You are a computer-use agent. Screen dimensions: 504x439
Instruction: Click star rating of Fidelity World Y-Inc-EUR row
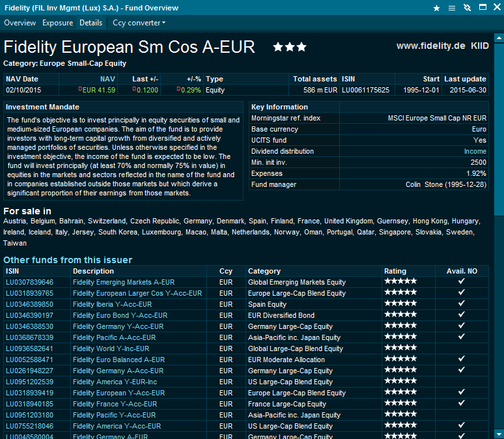click(x=400, y=348)
